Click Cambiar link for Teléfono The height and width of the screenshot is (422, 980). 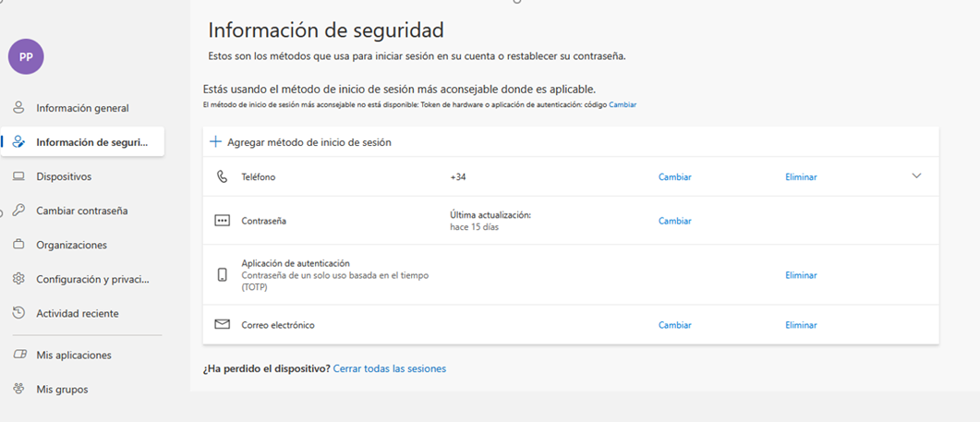[674, 177]
